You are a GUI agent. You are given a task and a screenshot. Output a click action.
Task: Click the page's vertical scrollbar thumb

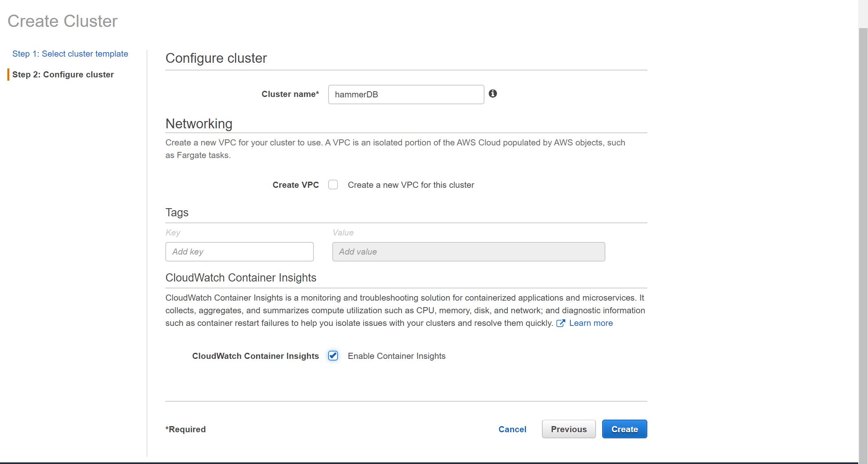click(863, 244)
